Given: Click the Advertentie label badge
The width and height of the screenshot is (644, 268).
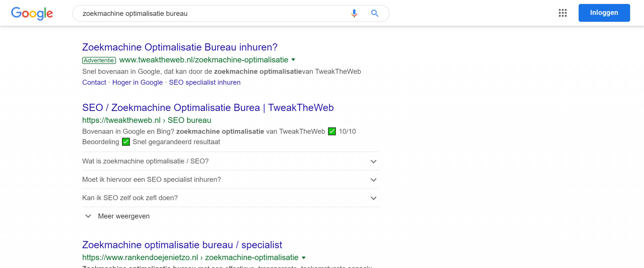Looking at the screenshot, I should (x=99, y=60).
